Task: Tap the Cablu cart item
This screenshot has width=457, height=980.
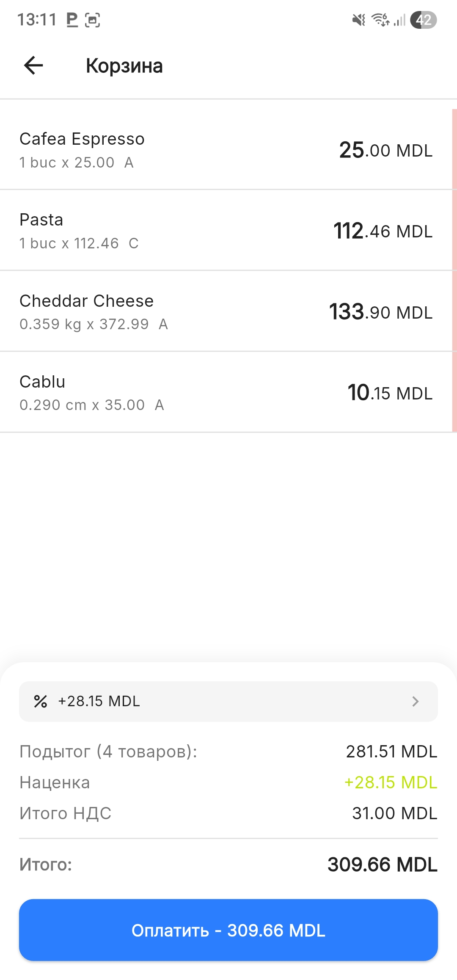Action: 127,393
